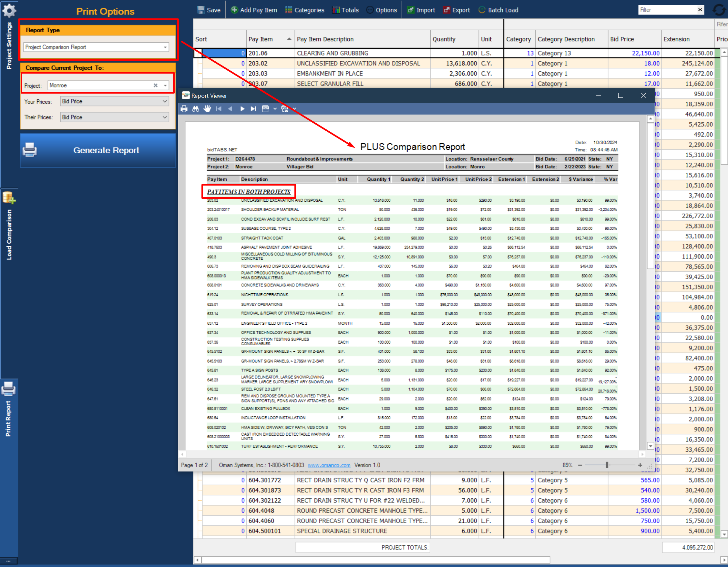Expand the Your Prices dropdown
The image size is (728, 567).
[x=165, y=101]
